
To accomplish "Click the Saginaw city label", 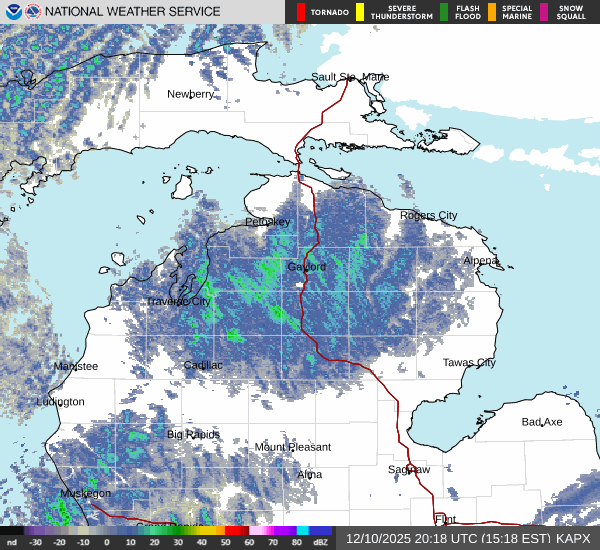I will [x=409, y=469].
